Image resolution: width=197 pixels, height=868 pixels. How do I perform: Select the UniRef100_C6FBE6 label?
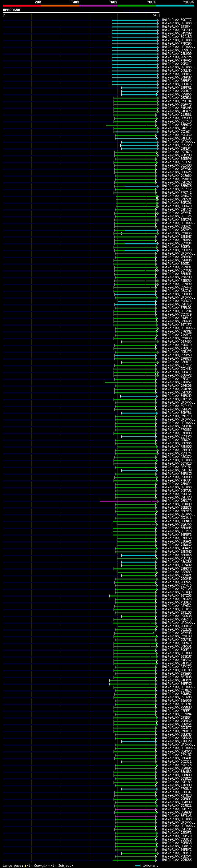pos(177,84)
